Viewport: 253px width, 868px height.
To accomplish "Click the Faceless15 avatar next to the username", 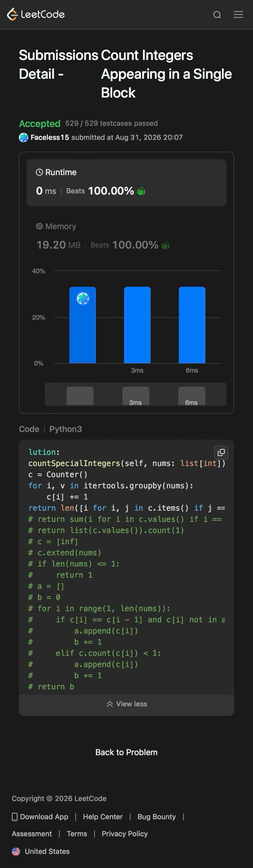I will [24, 138].
